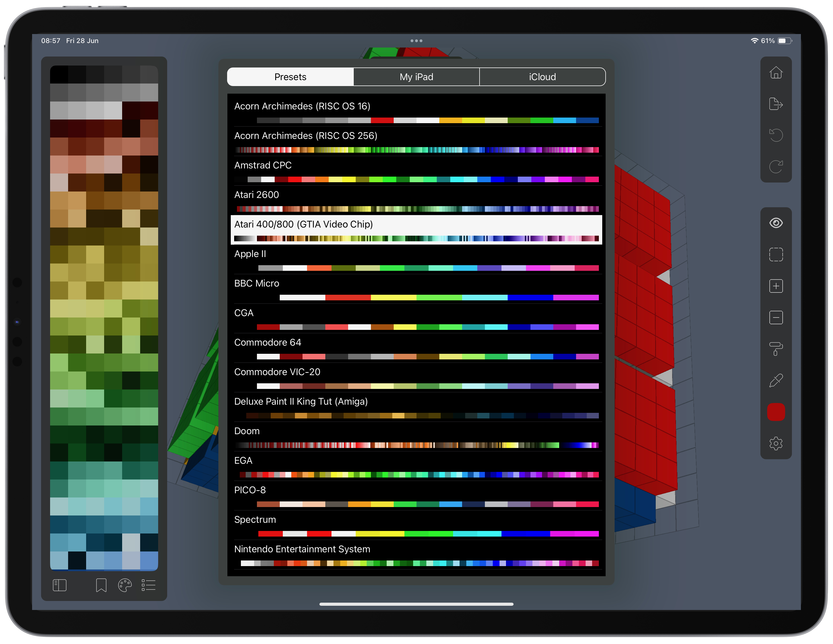Toggle the eye visibility icon
This screenshot has height=644, width=833.
(776, 223)
